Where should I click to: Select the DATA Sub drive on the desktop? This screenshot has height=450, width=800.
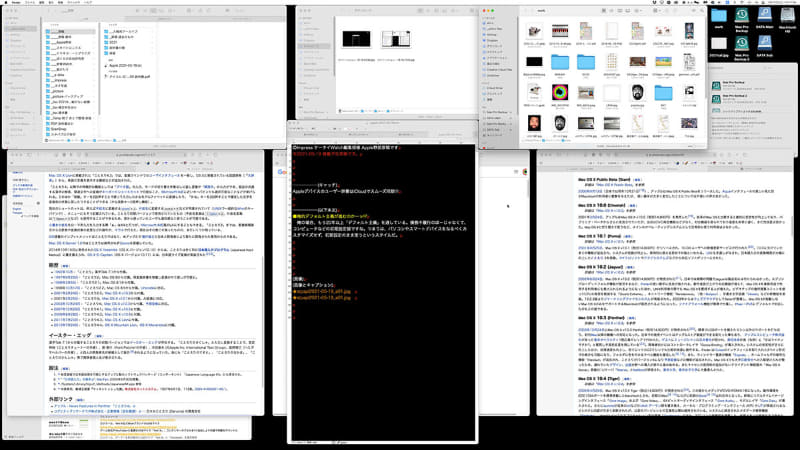coord(764,45)
